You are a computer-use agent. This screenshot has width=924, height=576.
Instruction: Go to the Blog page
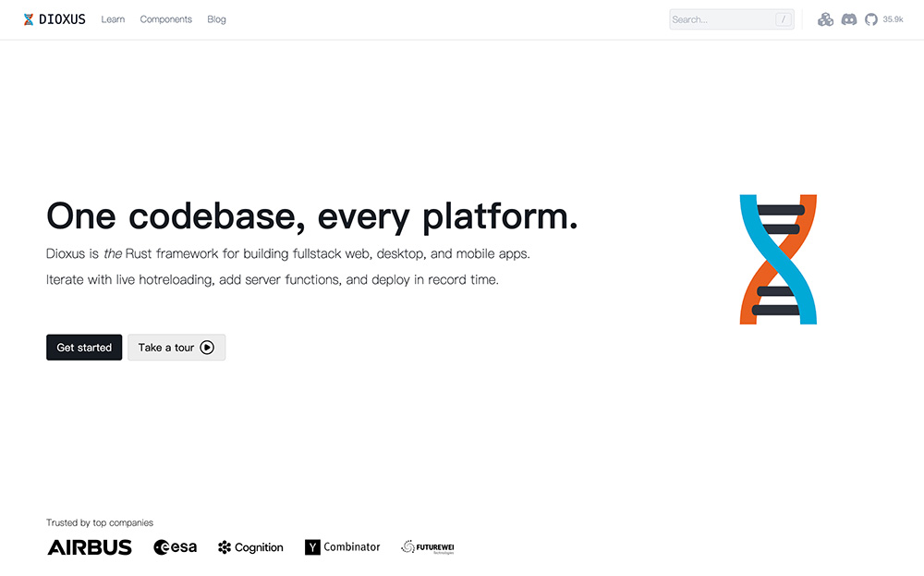(x=216, y=19)
